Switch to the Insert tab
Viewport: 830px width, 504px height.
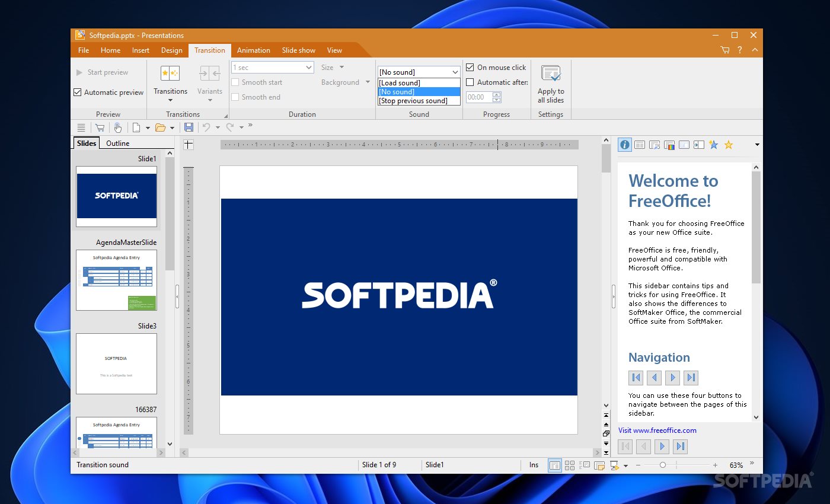tap(141, 50)
